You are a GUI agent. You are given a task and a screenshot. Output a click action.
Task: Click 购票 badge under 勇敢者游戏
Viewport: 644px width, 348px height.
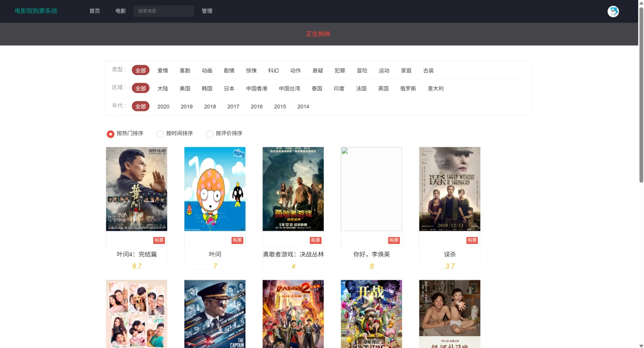pos(315,240)
